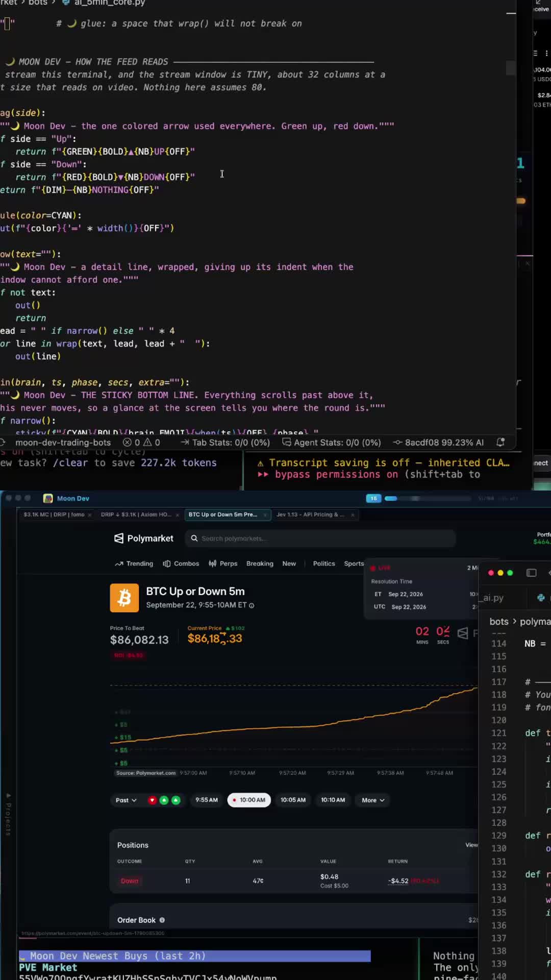Select the 10:00 AM live time slot
551x980 pixels.
[x=249, y=800]
